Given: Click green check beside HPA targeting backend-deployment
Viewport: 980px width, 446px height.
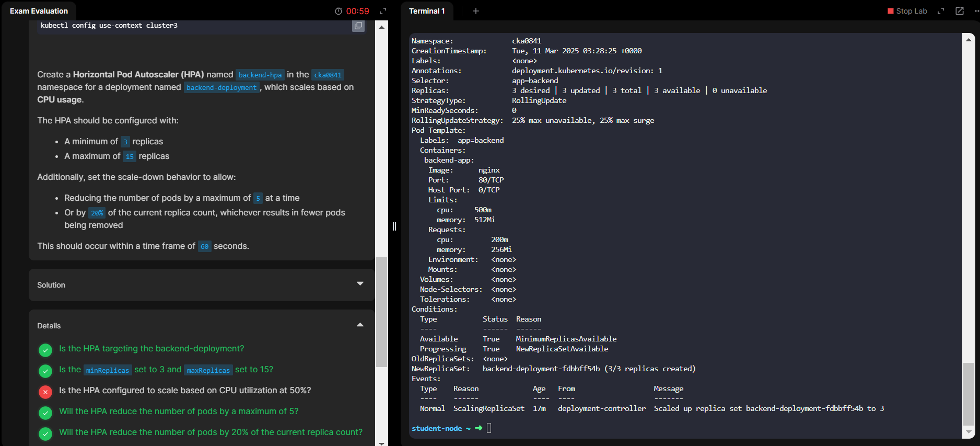Looking at the screenshot, I should click(x=45, y=350).
